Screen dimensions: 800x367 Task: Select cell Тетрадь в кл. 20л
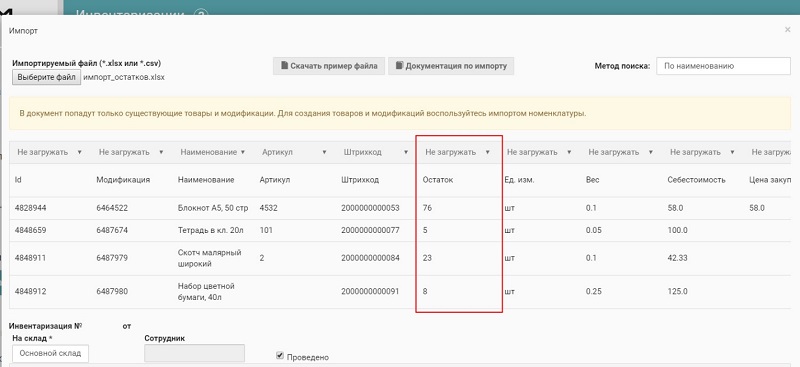[x=210, y=230]
